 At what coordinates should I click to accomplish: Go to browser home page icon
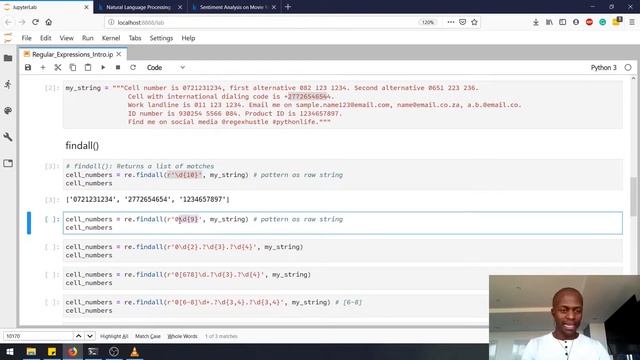pos(49,22)
